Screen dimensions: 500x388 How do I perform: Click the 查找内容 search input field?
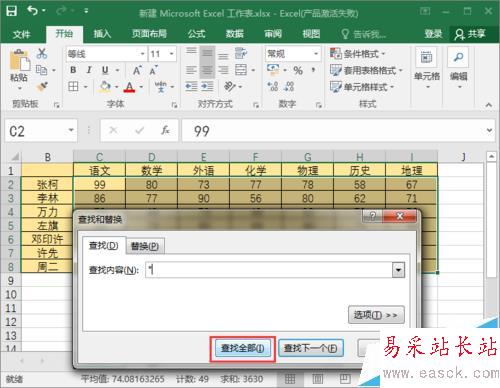pos(269,270)
